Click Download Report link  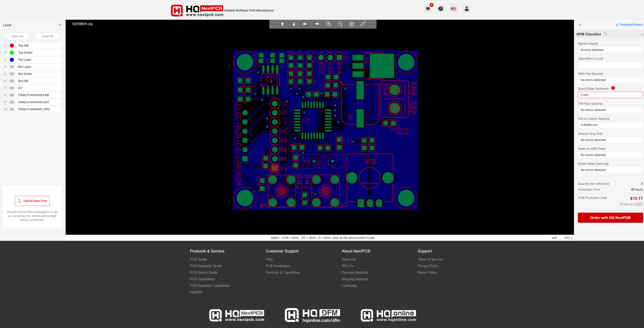629,24
